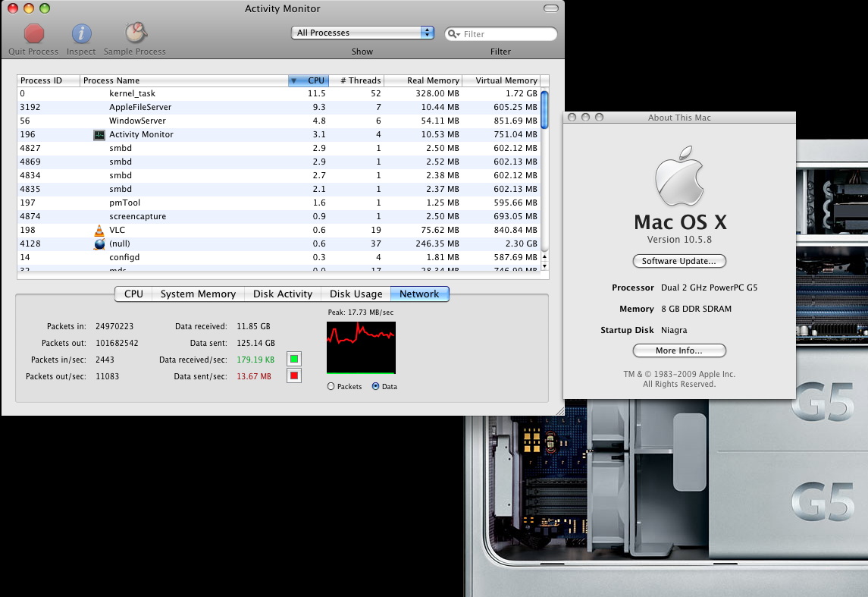The image size is (868, 597).
Task: Click the Inspect info icon
Action: (x=81, y=33)
